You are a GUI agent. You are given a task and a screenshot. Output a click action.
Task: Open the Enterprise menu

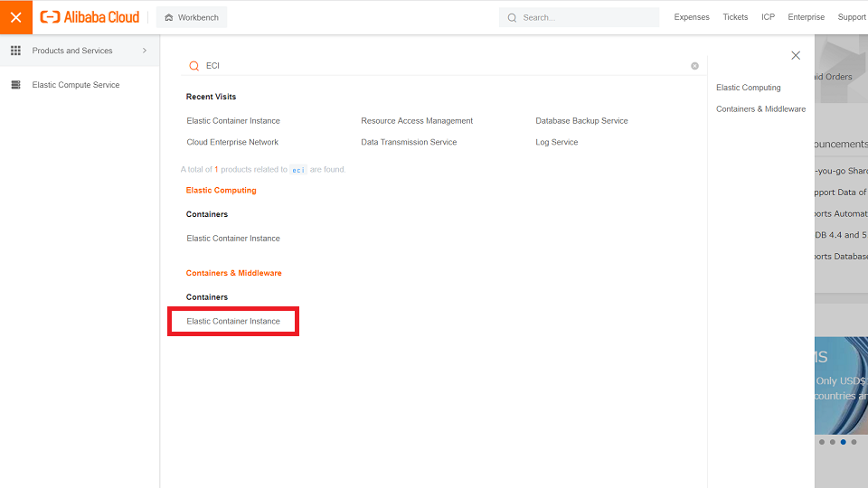[806, 17]
